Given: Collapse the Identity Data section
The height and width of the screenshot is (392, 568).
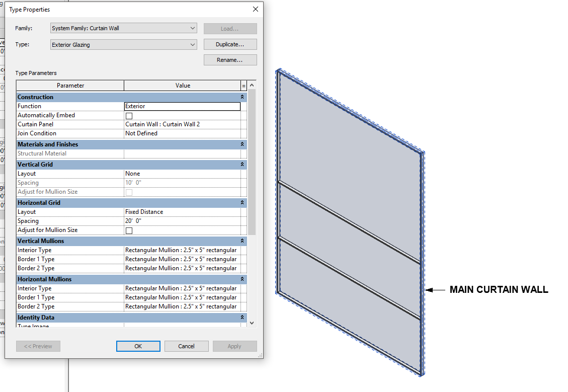Looking at the screenshot, I should 242,317.
